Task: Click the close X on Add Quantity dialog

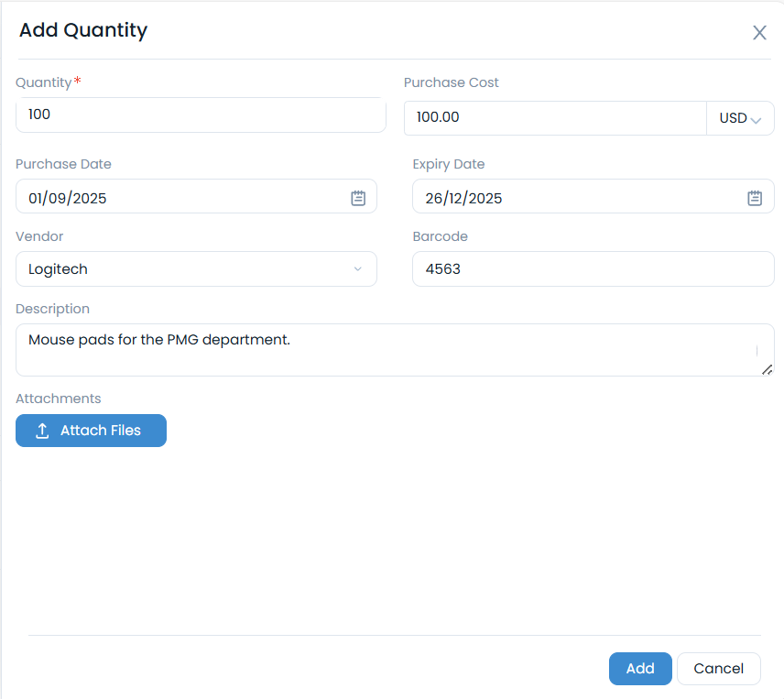Action: point(759,32)
